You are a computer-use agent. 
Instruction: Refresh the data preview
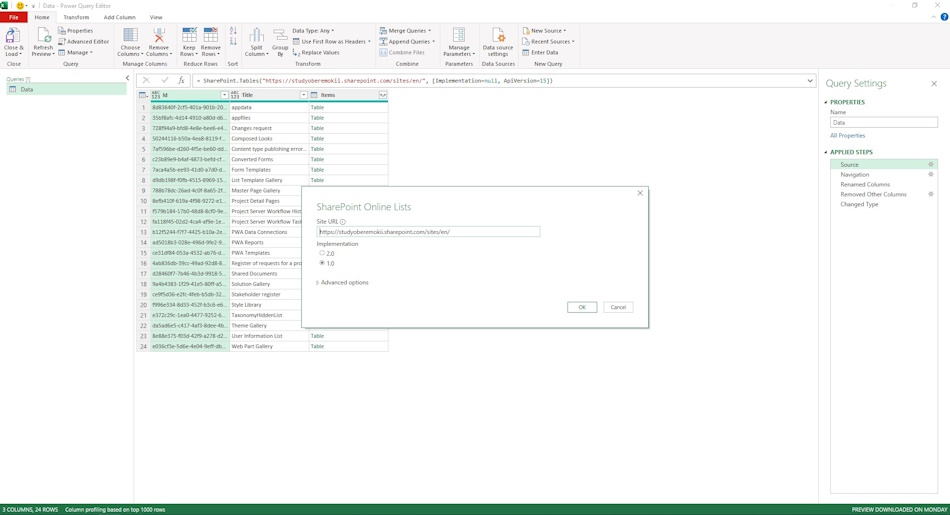43,42
